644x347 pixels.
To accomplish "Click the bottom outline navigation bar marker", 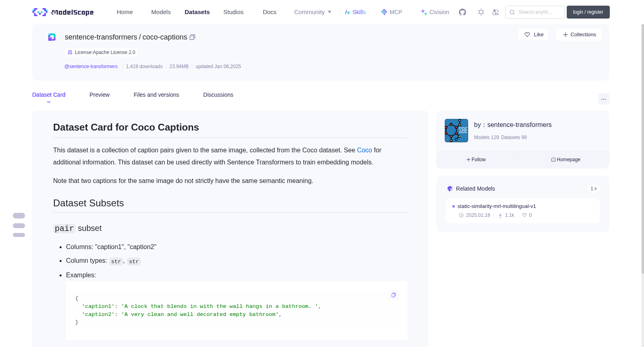I will [19, 235].
